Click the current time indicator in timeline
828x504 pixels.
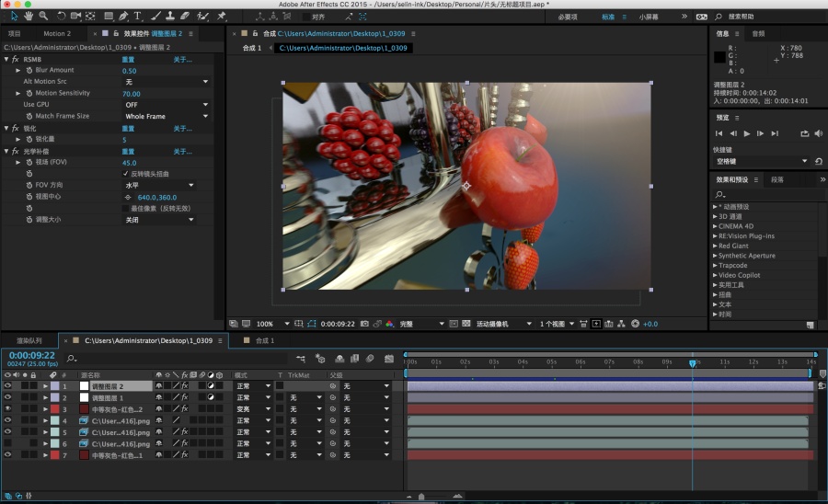pos(692,363)
